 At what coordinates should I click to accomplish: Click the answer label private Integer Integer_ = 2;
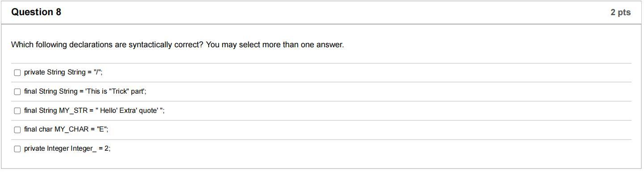tap(67, 148)
